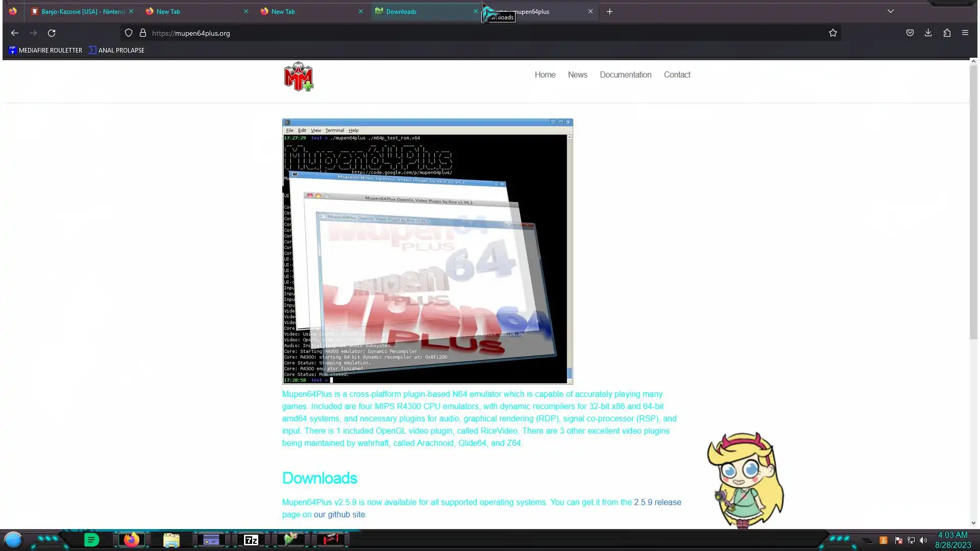This screenshot has height=551, width=980.
Task: Open 7-Zip from the taskbar
Action: point(251,540)
